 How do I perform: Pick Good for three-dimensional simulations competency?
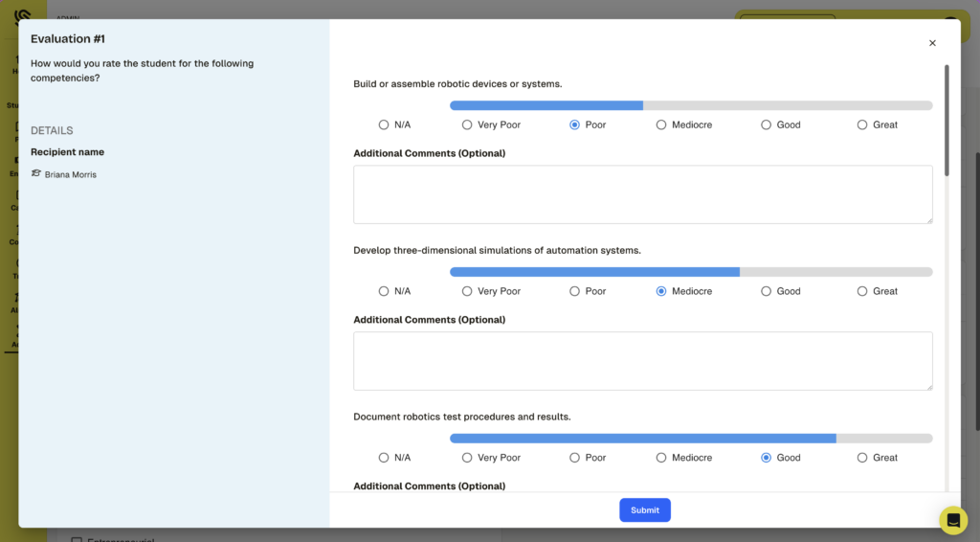[x=767, y=291]
